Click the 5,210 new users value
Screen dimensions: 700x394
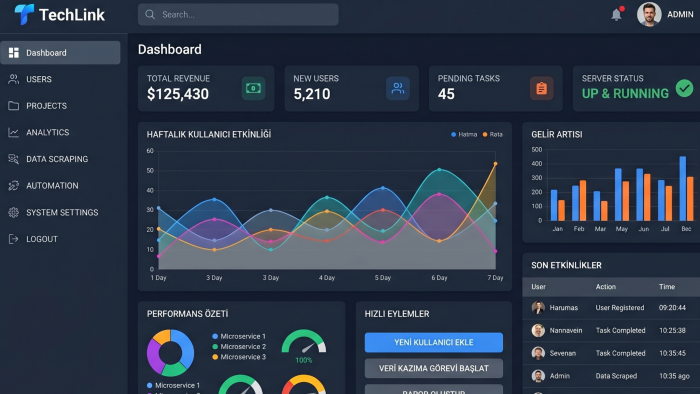click(x=312, y=94)
